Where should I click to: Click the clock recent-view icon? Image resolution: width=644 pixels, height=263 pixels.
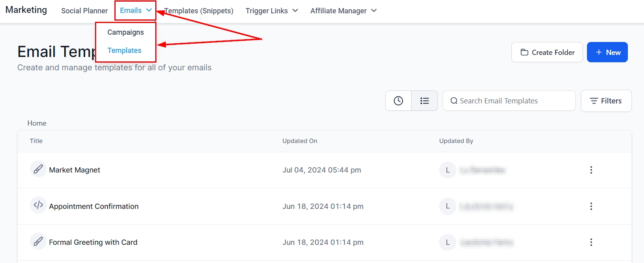(398, 101)
